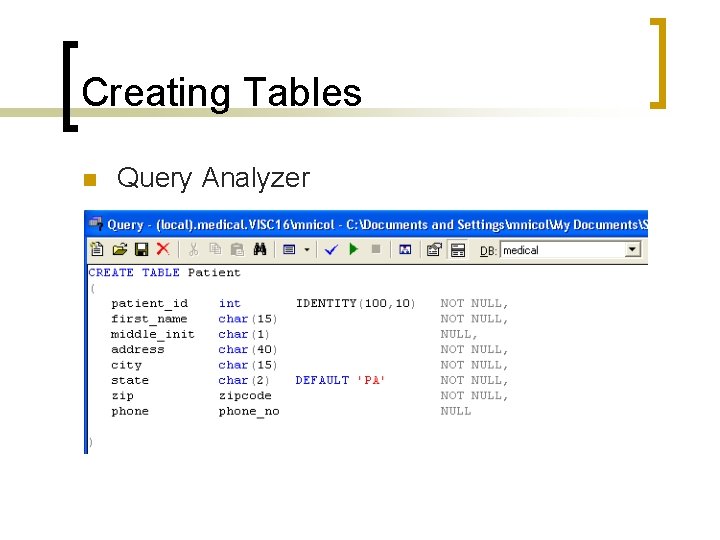Click the DB dropdown arrow button
Viewport: 720px width, 540px height.
[x=632, y=250]
